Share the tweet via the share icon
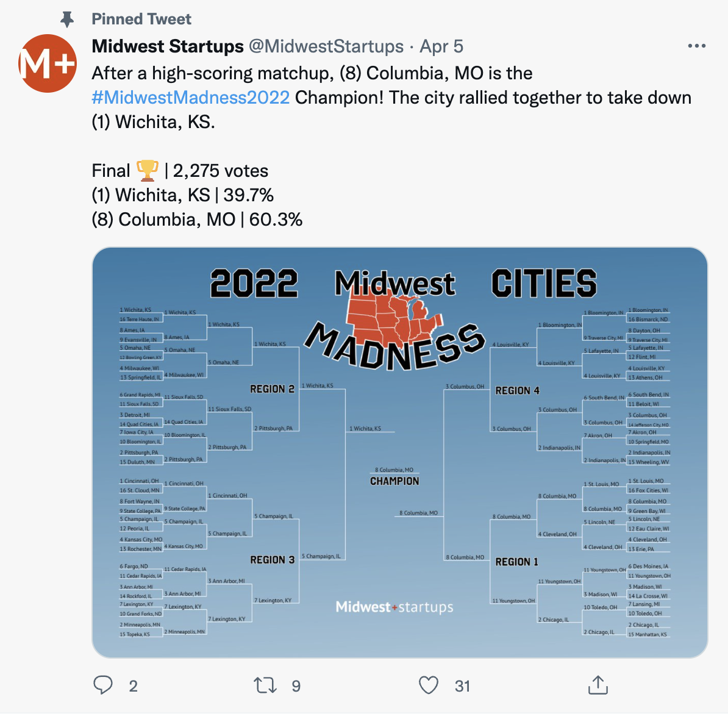The height and width of the screenshot is (716, 728). click(x=599, y=686)
